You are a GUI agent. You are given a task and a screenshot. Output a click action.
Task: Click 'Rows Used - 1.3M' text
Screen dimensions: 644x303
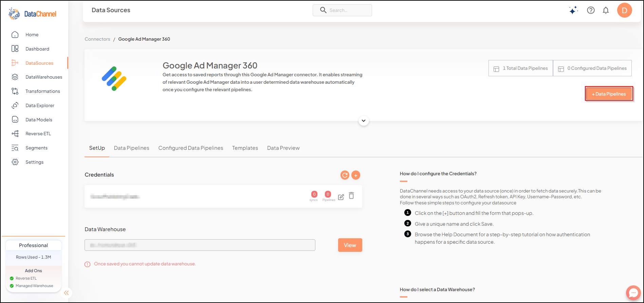[33, 257]
